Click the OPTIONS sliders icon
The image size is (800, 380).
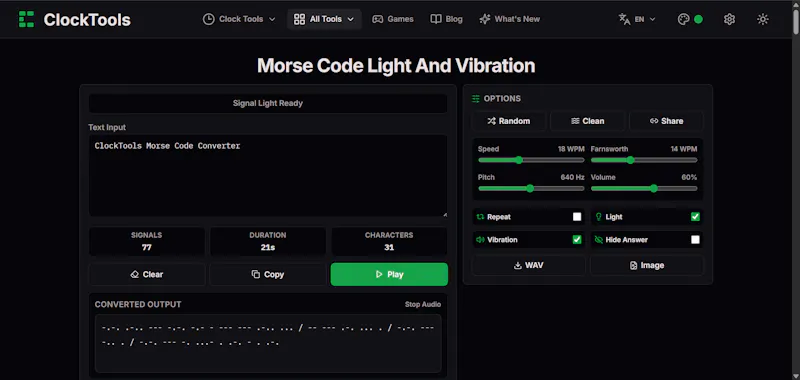(x=476, y=98)
